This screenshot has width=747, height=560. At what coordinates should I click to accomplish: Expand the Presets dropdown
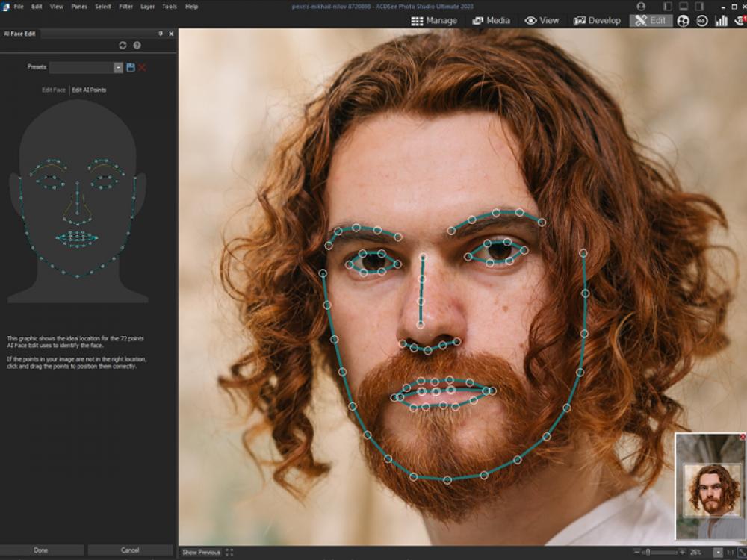click(x=118, y=67)
